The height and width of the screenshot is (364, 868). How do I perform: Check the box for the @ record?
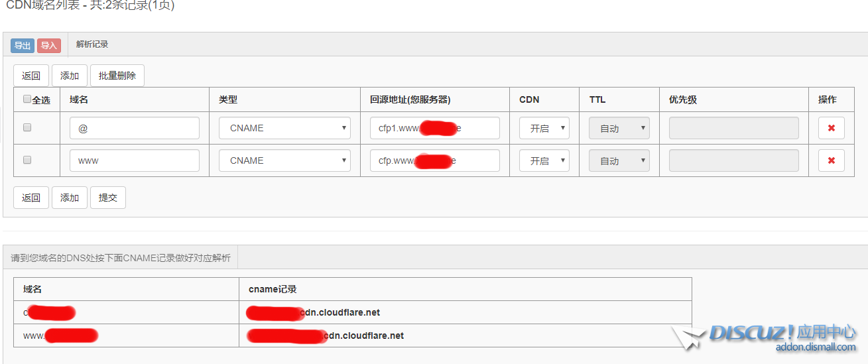(27, 127)
